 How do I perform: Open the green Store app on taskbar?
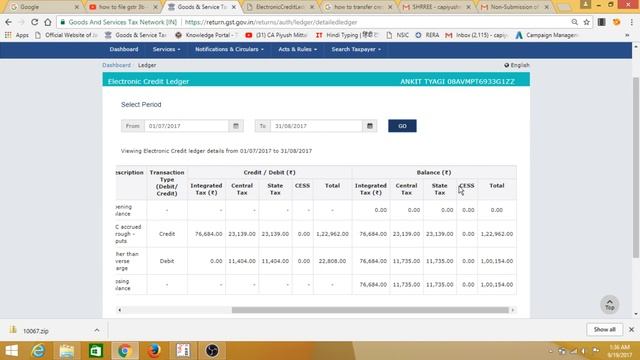(x=96, y=351)
